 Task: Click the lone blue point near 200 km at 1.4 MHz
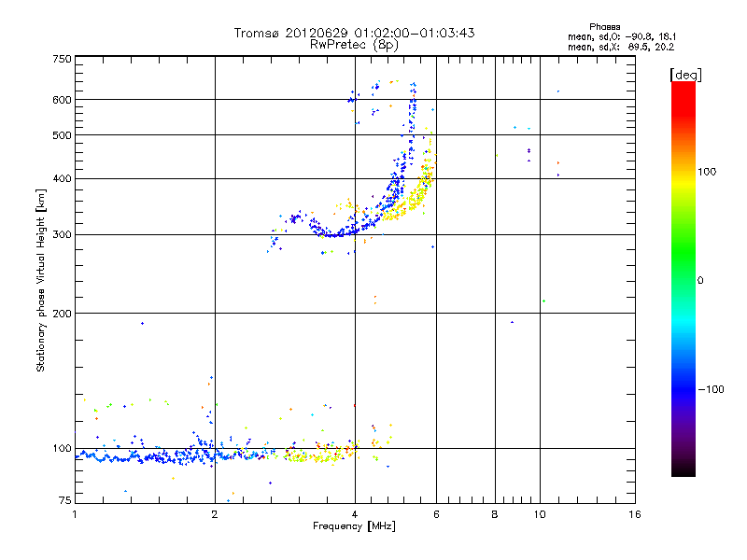click(x=142, y=323)
